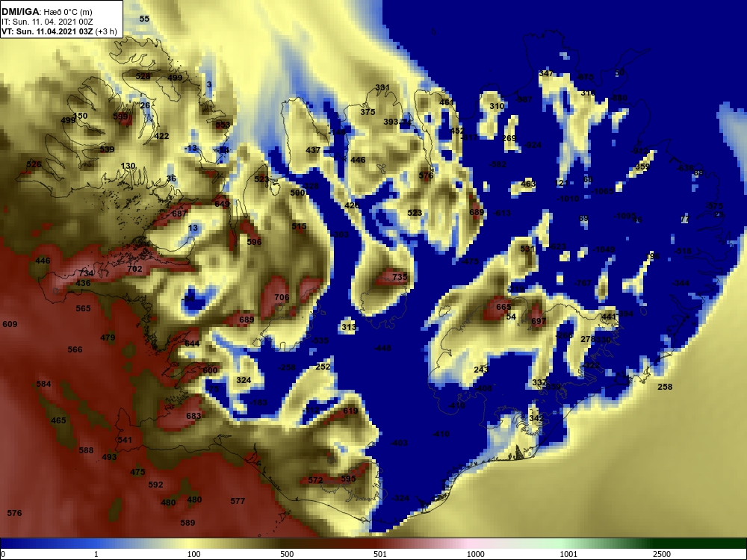Click the map value '541'
Image resolution: width=747 pixels, height=560 pixels.
(x=125, y=440)
